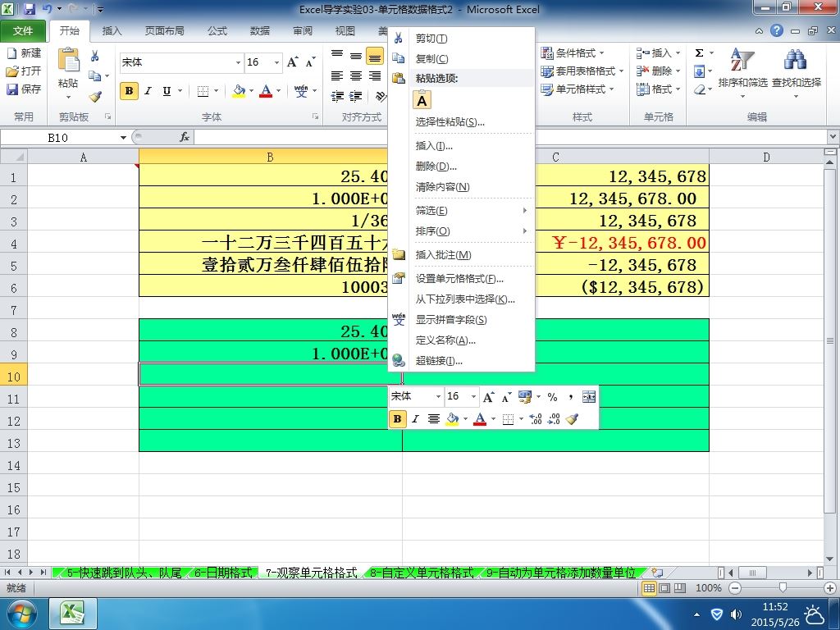This screenshot has width=840, height=630.
Task: Toggle Bold in the ribbon font group
Action: [129, 91]
